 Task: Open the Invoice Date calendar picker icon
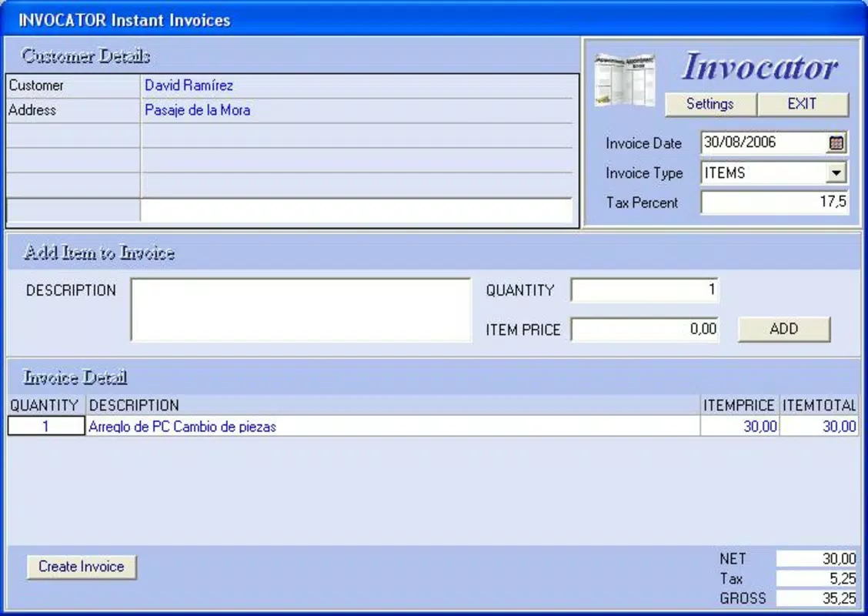836,143
